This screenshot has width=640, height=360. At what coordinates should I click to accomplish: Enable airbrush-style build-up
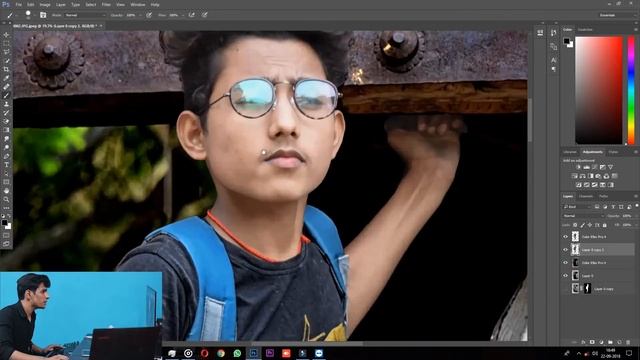[x=191, y=15]
